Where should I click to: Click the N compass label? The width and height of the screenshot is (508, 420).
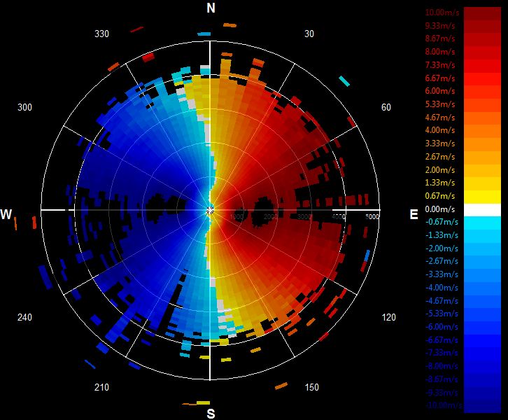(211, 8)
